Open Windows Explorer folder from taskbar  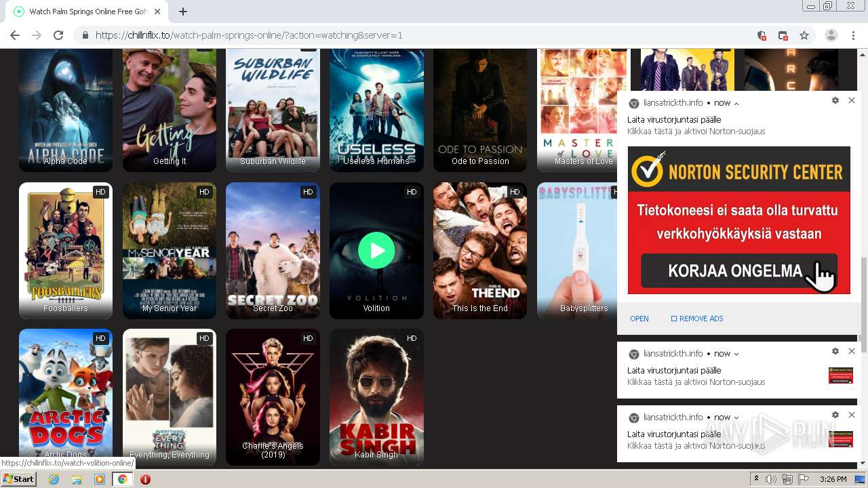pos(77,479)
